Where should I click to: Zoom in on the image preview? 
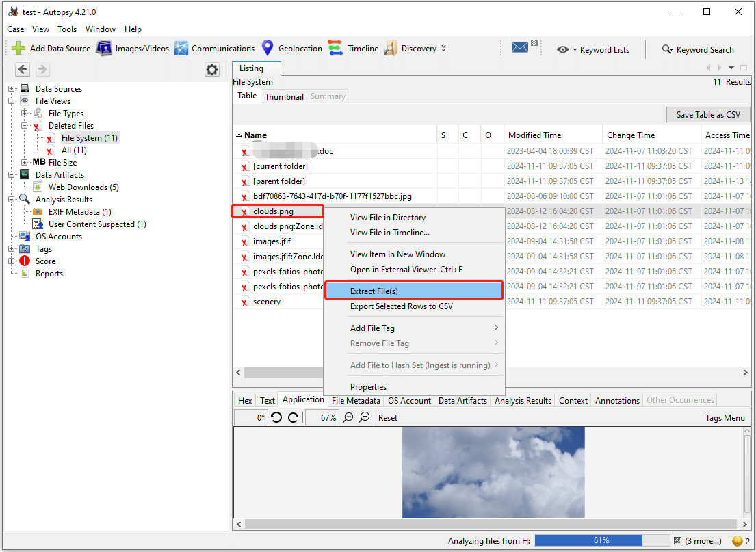(365, 417)
